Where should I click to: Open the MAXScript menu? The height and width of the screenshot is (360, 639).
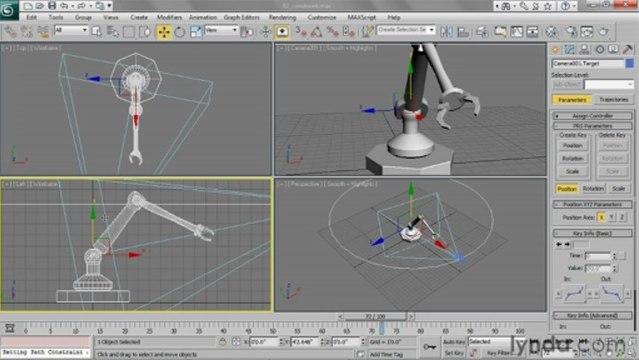click(361, 18)
